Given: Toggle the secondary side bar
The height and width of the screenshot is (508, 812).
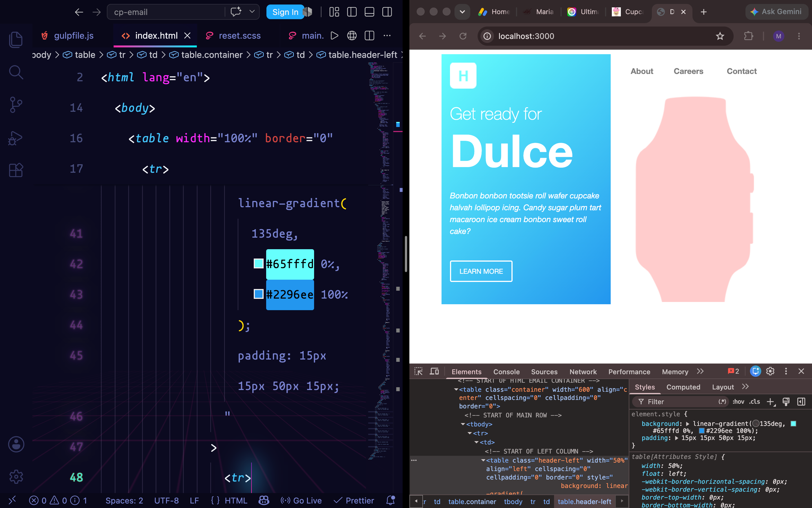Looking at the screenshot, I should click(387, 12).
